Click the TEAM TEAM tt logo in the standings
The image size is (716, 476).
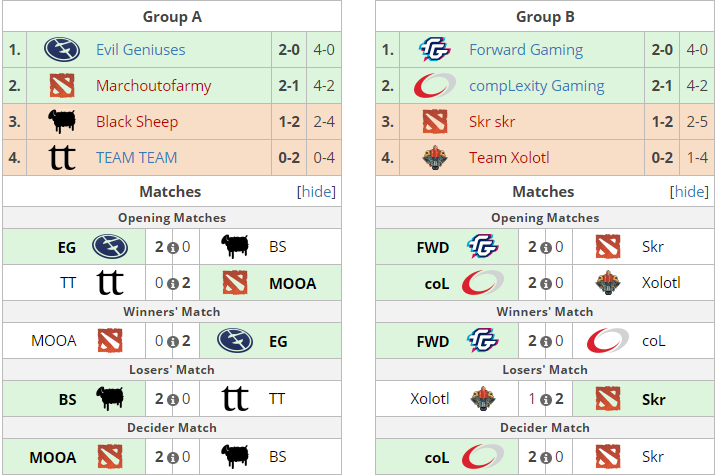coord(62,158)
